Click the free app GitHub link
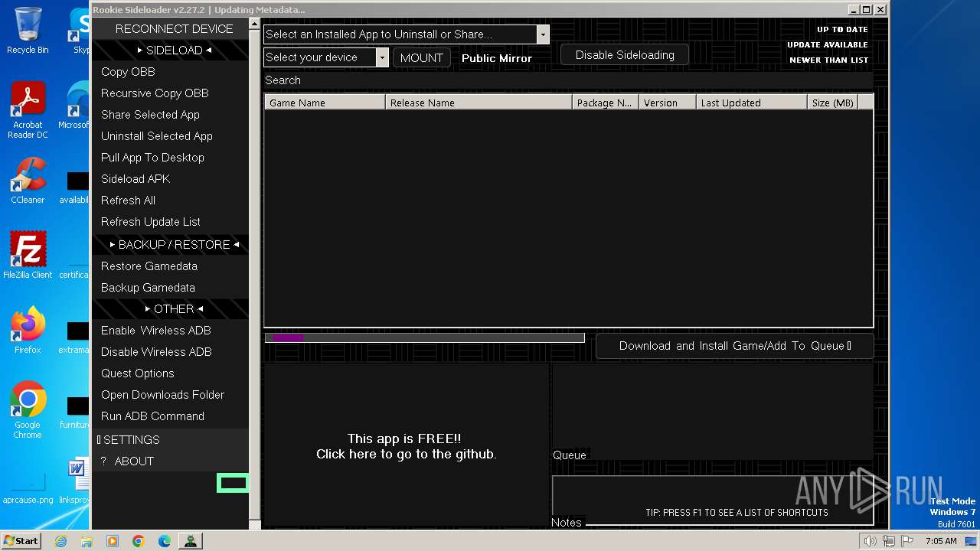This screenshot has width=980, height=551. click(x=406, y=446)
